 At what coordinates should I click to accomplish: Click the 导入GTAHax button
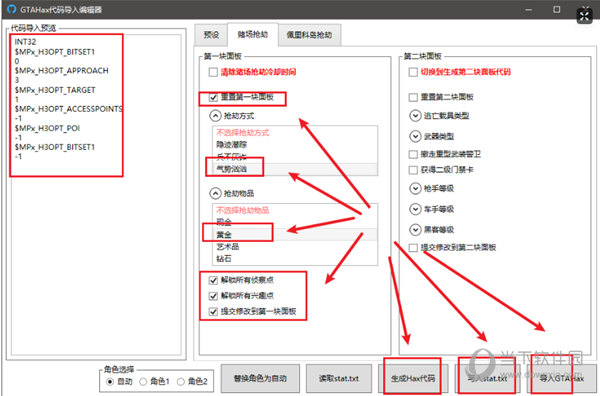click(562, 378)
